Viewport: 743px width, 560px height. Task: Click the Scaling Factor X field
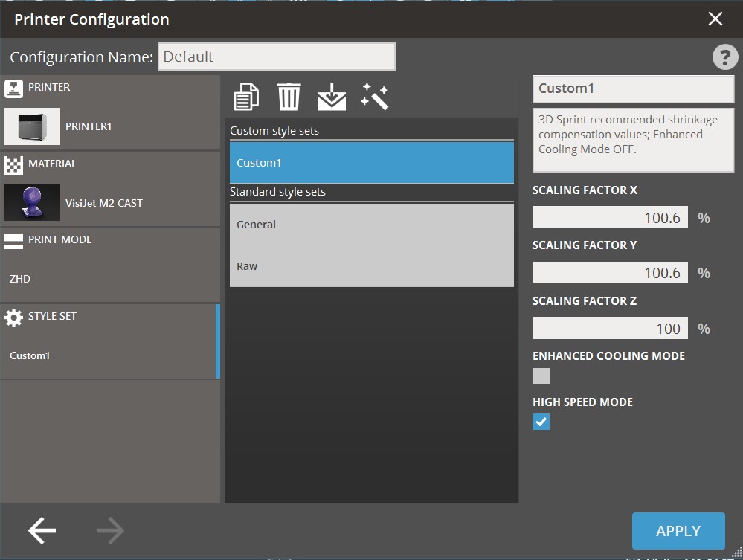(610, 218)
